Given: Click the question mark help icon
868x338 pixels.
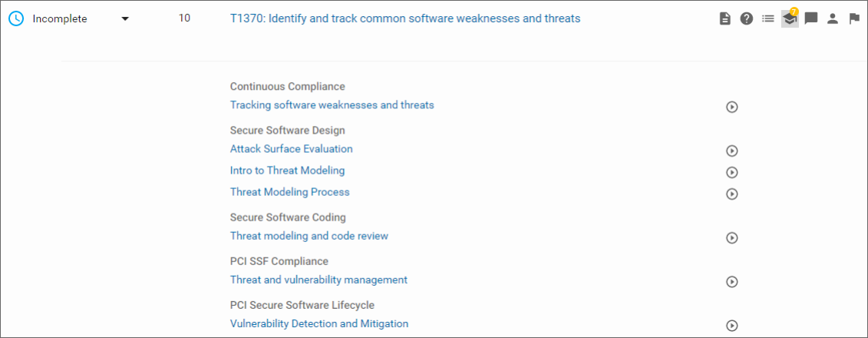Looking at the screenshot, I should click(746, 19).
